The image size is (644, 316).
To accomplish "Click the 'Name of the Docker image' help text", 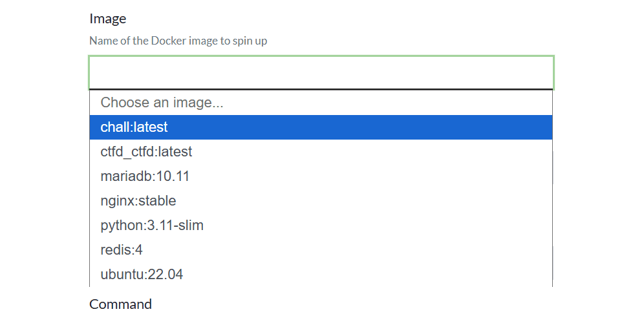I will (178, 41).
